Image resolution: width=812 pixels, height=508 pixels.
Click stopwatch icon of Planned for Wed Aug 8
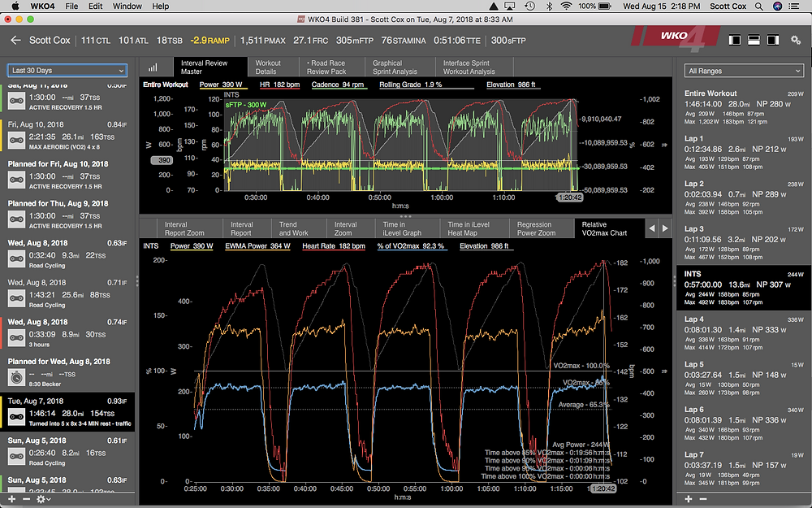pos(16,377)
